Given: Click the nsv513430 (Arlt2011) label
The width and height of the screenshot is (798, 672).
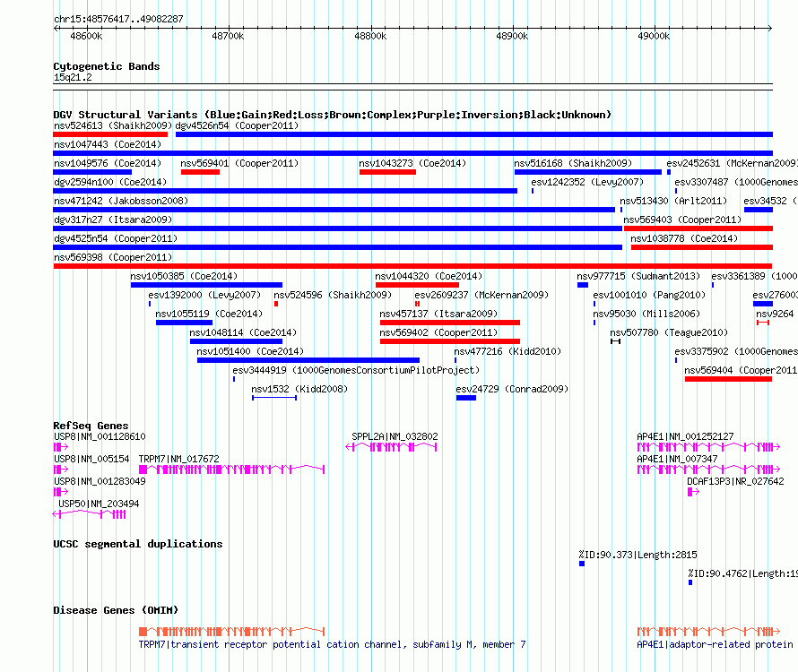Looking at the screenshot, I should pos(673,201).
